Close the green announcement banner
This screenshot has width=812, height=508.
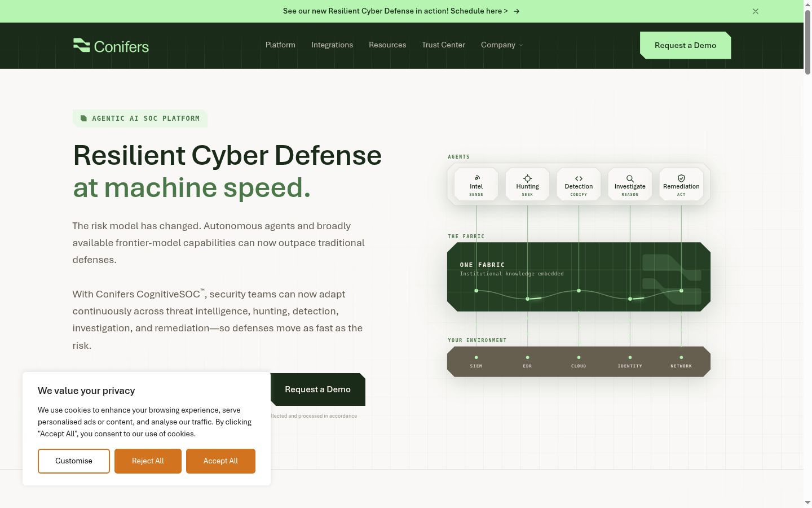coord(756,11)
